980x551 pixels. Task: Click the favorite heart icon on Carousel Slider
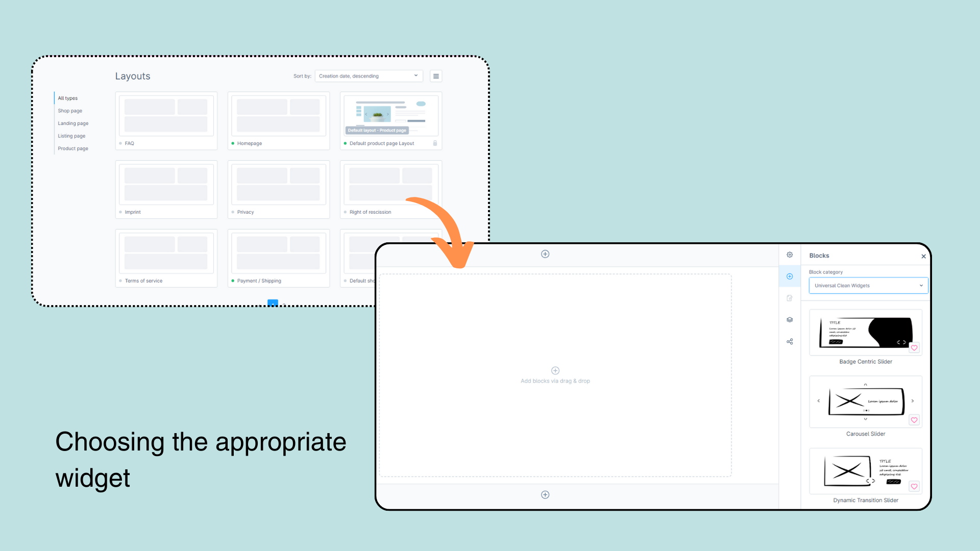[x=914, y=419]
